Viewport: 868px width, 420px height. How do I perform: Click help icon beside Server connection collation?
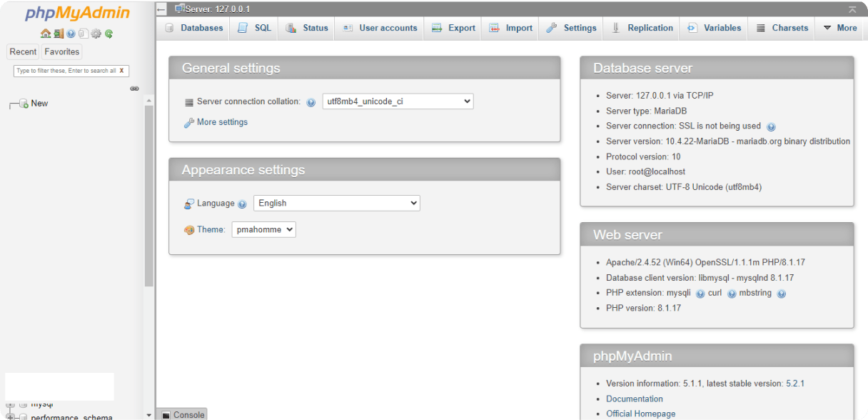[x=311, y=102]
